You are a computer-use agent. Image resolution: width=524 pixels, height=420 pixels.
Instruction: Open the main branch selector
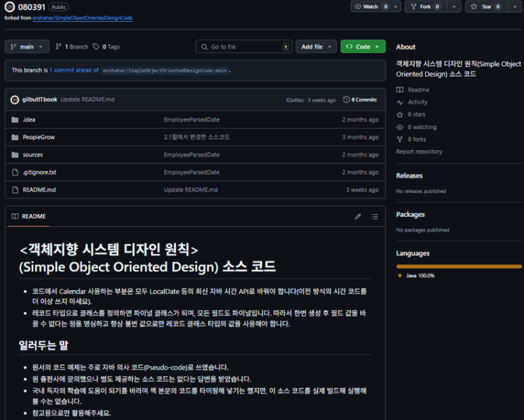point(26,47)
